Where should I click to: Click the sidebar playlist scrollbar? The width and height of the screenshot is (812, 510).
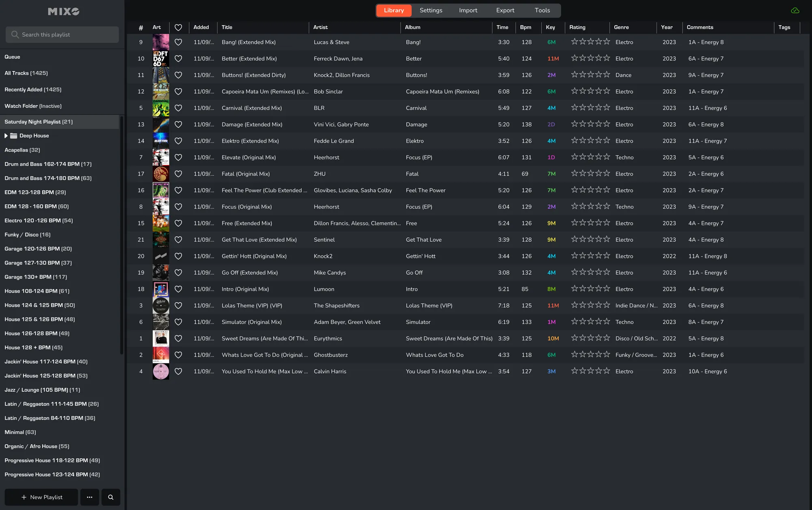(121, 236)
